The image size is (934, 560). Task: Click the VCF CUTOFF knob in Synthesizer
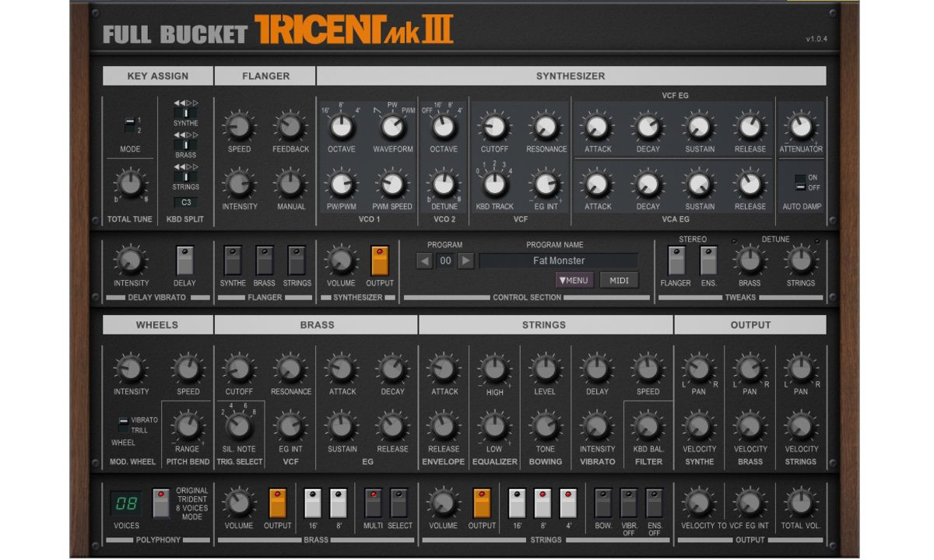[x=494, y=126]
